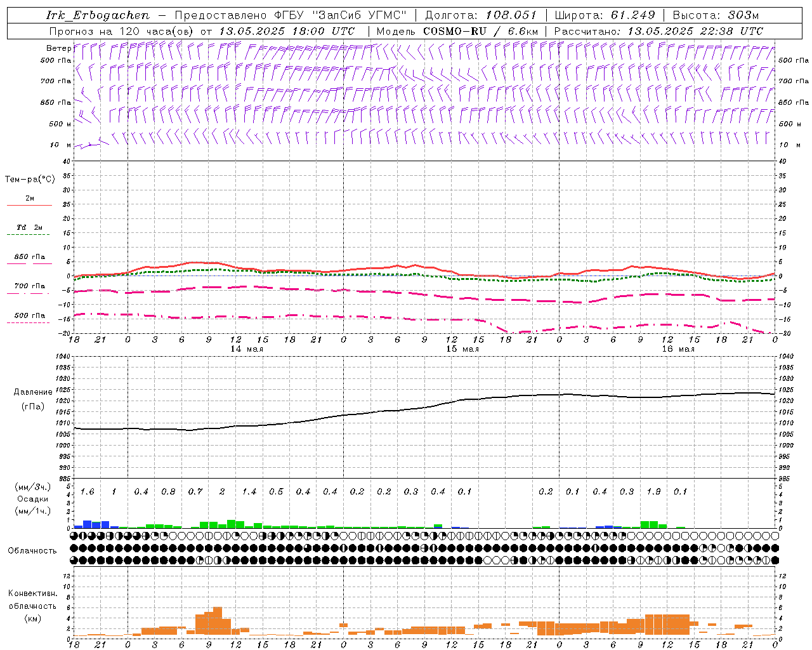Click the Ветер wind panel label
This screenshot has height=650, width=812.
pos(59,48)
